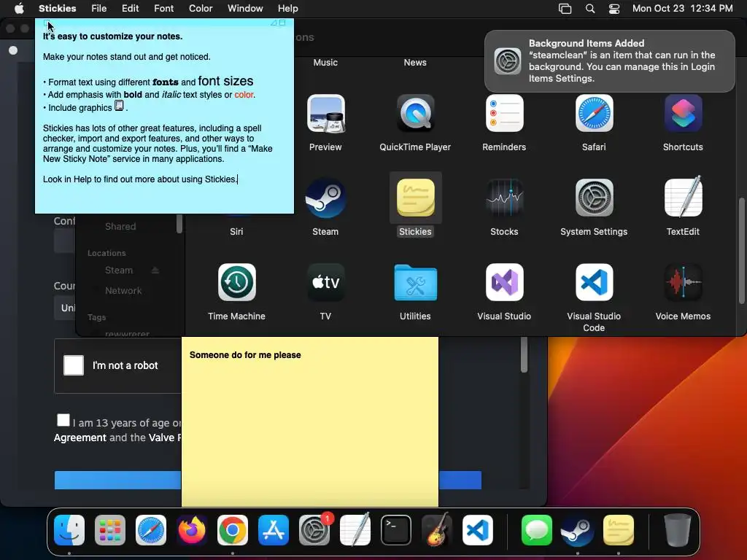Click the Agreement link on Steam page

click(80, 437)
